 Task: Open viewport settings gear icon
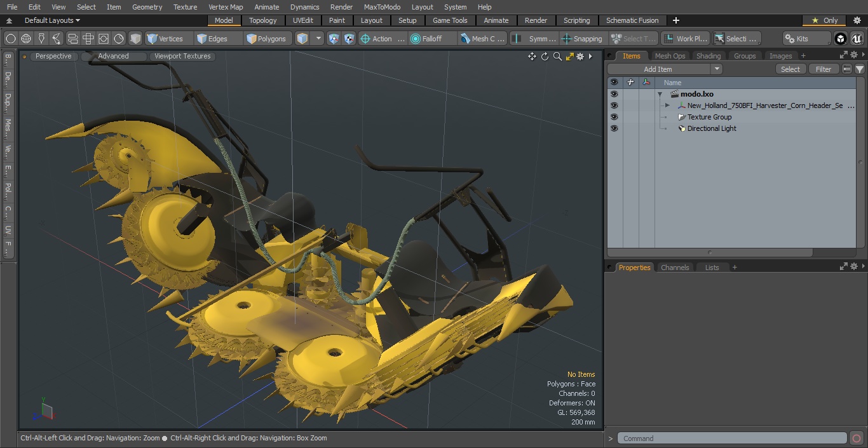pyautogui.click(x=580, y=57)
